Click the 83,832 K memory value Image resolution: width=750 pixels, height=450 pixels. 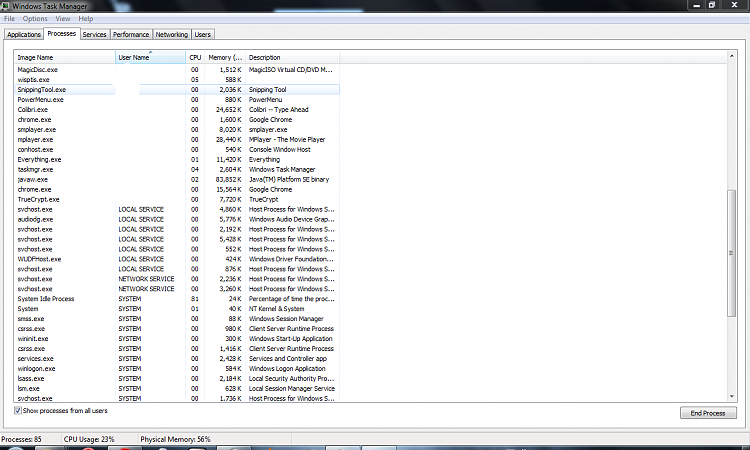[x=229, y=180]
